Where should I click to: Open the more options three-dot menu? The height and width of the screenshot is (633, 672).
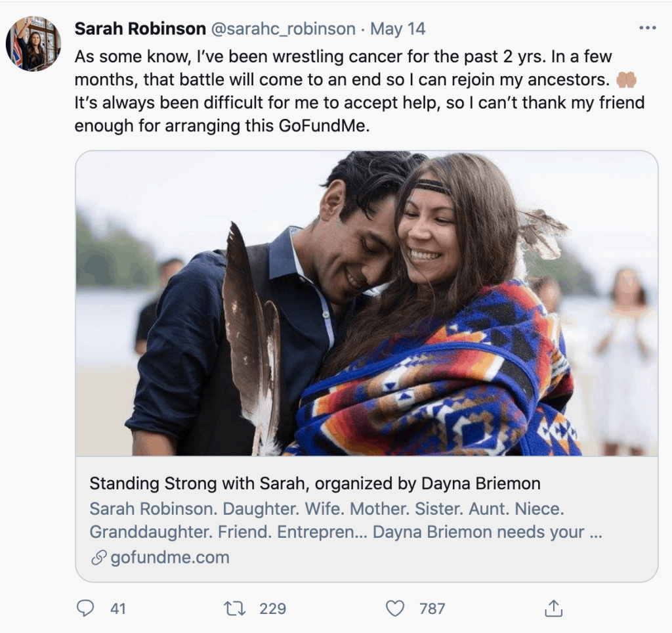click(x=647, y=28)
